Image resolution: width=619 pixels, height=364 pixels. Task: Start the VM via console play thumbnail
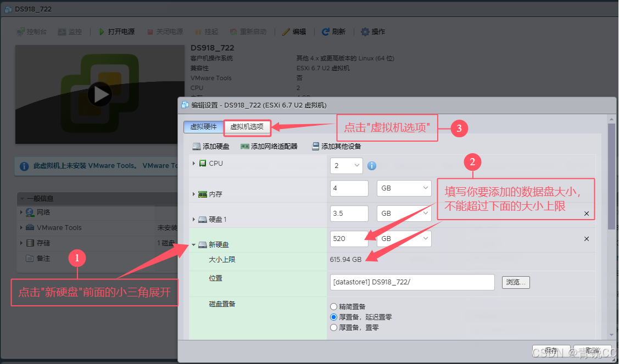[99, 94]
